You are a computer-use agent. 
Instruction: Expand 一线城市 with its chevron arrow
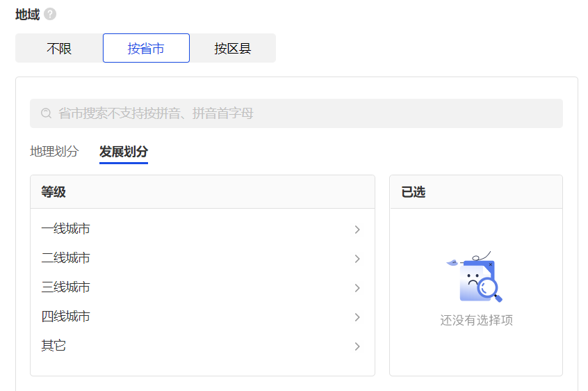click(357, 230)
